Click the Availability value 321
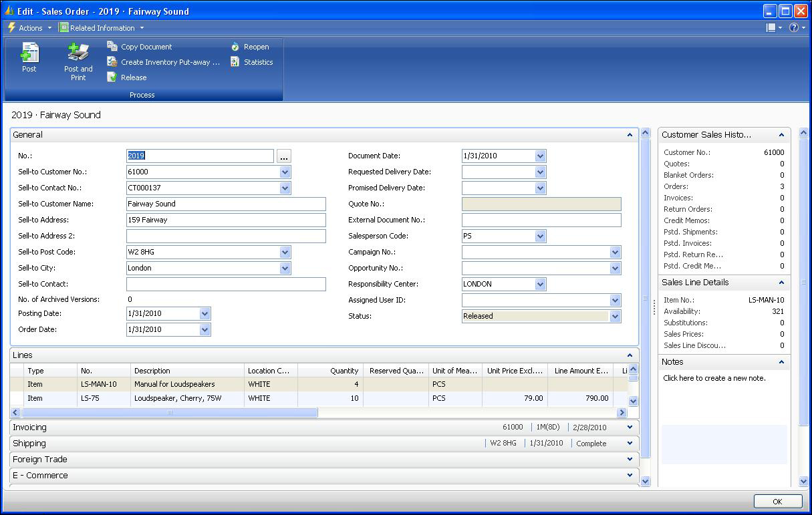Screen dimensions: 812x515 point(778,311)
